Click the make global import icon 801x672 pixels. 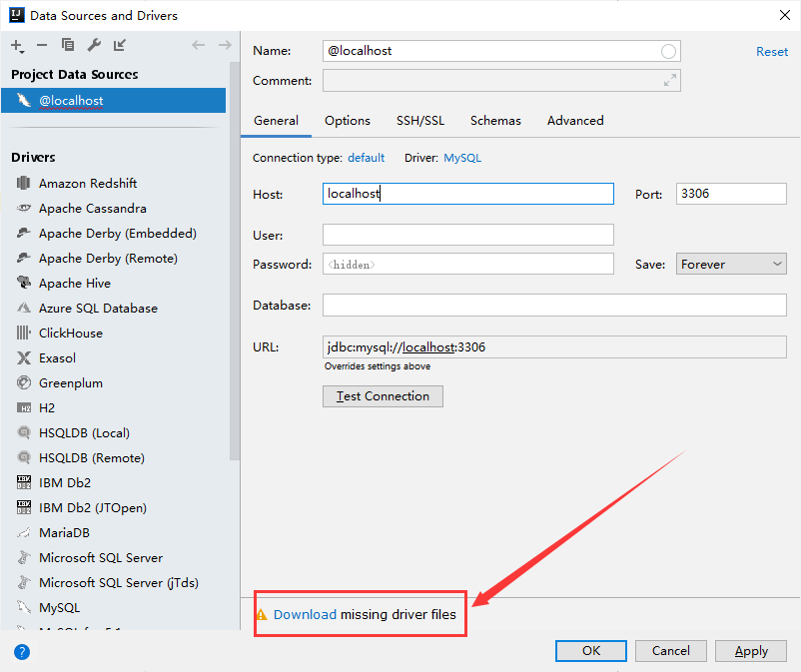[120, 45]
